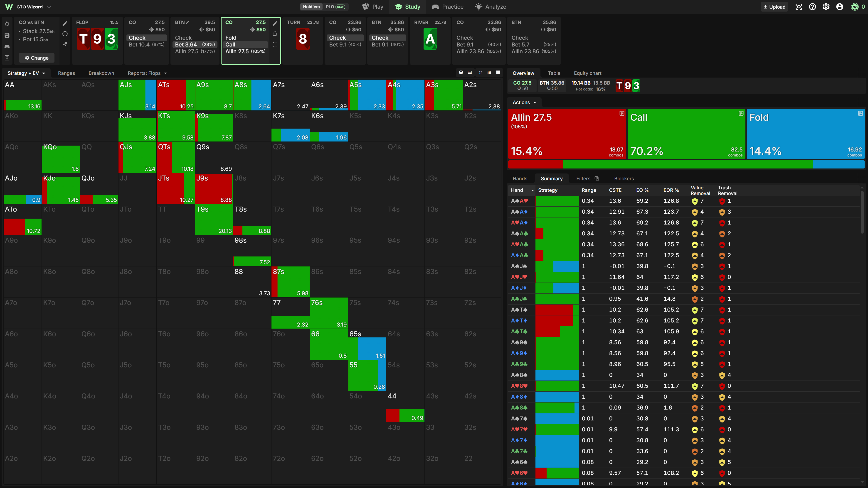The width and height of the screenshot is (868, 488).
Task: Click the reset spot arrow icon
Action: (7, 24)
